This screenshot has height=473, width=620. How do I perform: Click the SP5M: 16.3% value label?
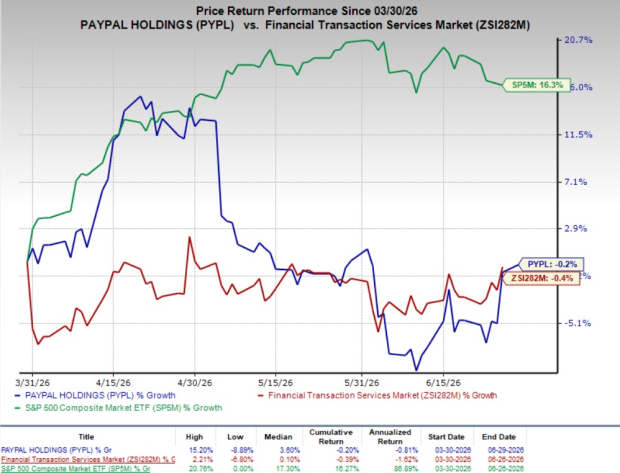coord(536,85)
